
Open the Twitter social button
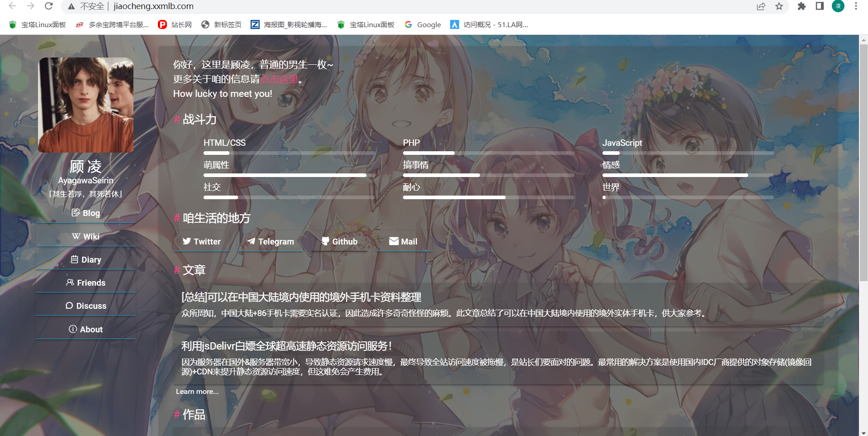click(202, 241)
